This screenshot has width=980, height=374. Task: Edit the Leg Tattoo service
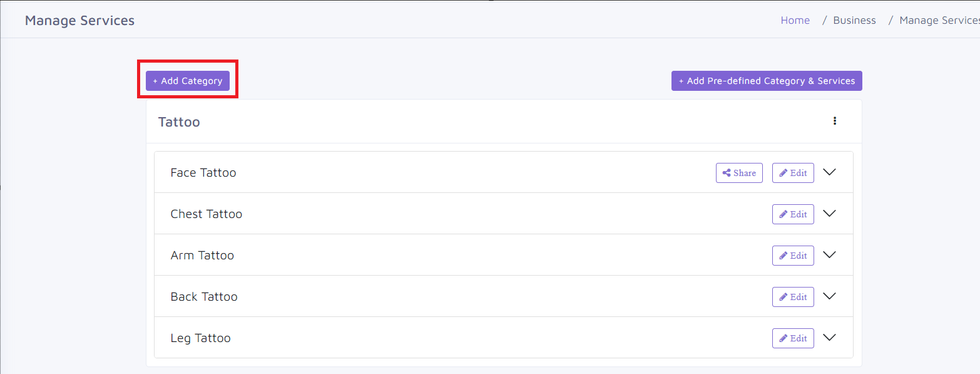793,338
